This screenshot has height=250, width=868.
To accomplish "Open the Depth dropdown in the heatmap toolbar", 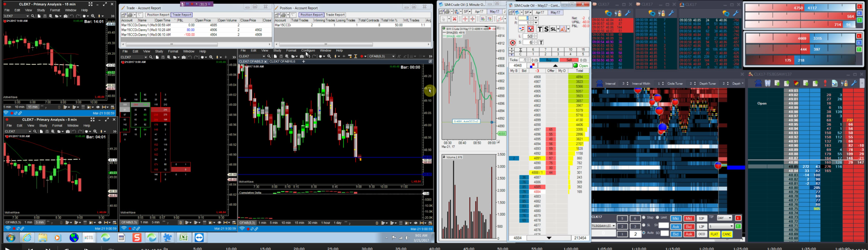I will (x=738, y=84).
